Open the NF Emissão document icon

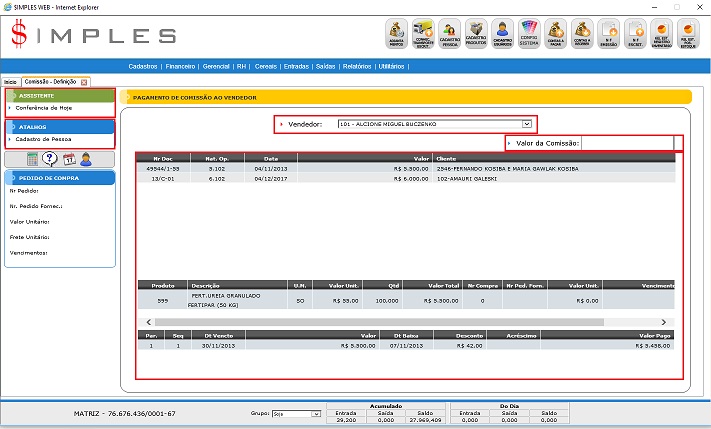pos(608,34)
